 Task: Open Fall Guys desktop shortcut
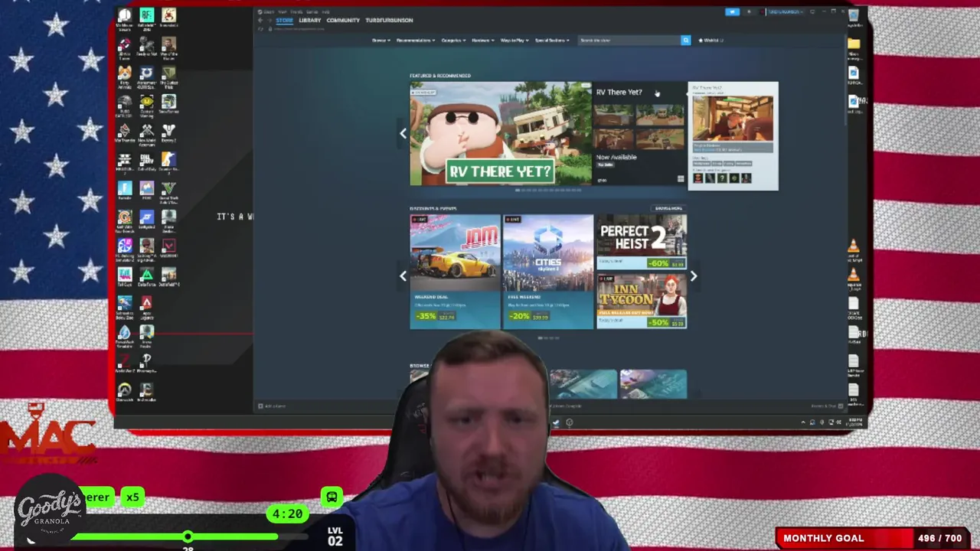(x=124, y=278)
